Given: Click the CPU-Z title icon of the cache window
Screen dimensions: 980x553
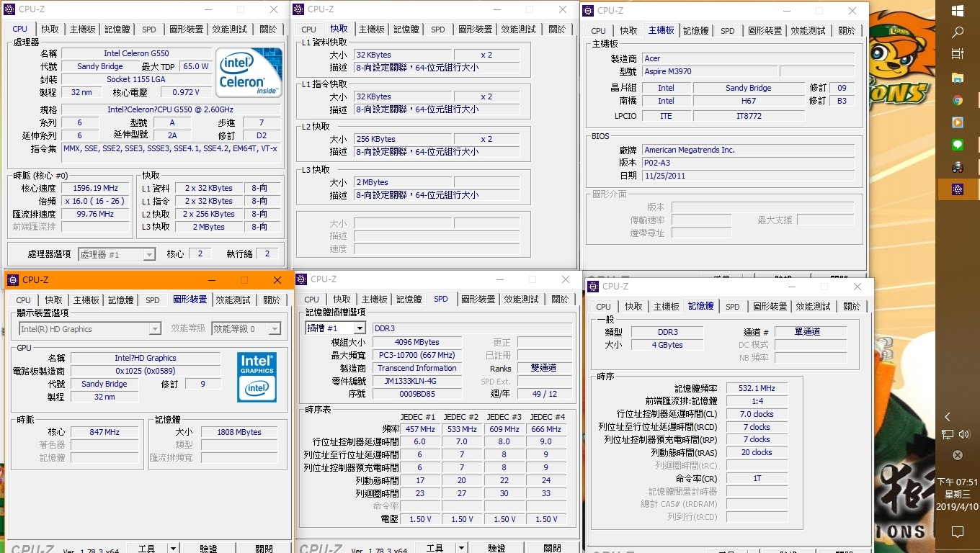Looking at the screenshot, I should (299, 9).
